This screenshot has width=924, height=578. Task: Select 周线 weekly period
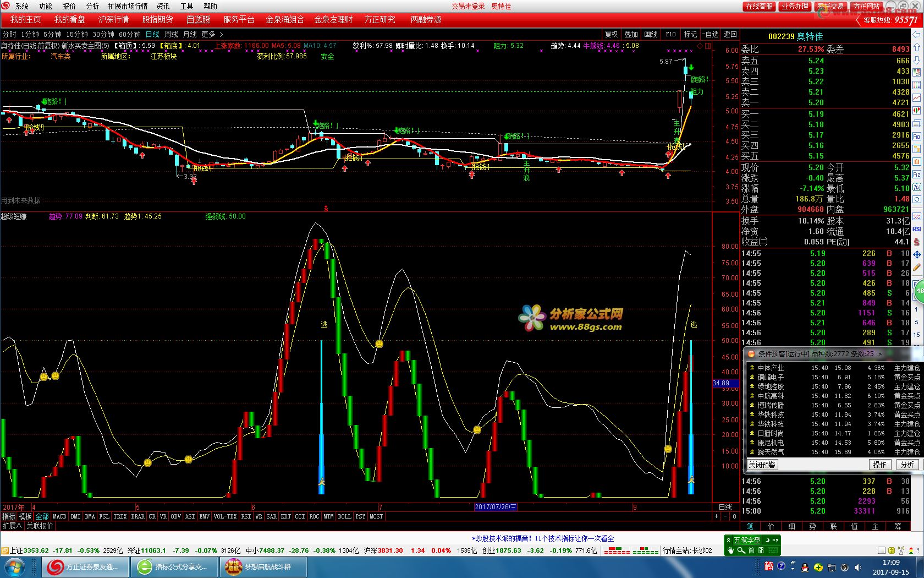(x=171, y=34)
